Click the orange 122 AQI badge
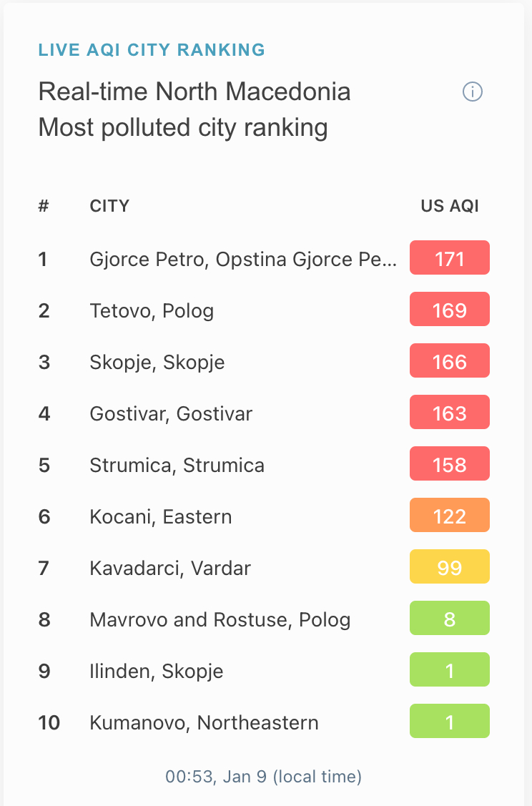Viewport: 532px width, 806px height. [450, 515]
